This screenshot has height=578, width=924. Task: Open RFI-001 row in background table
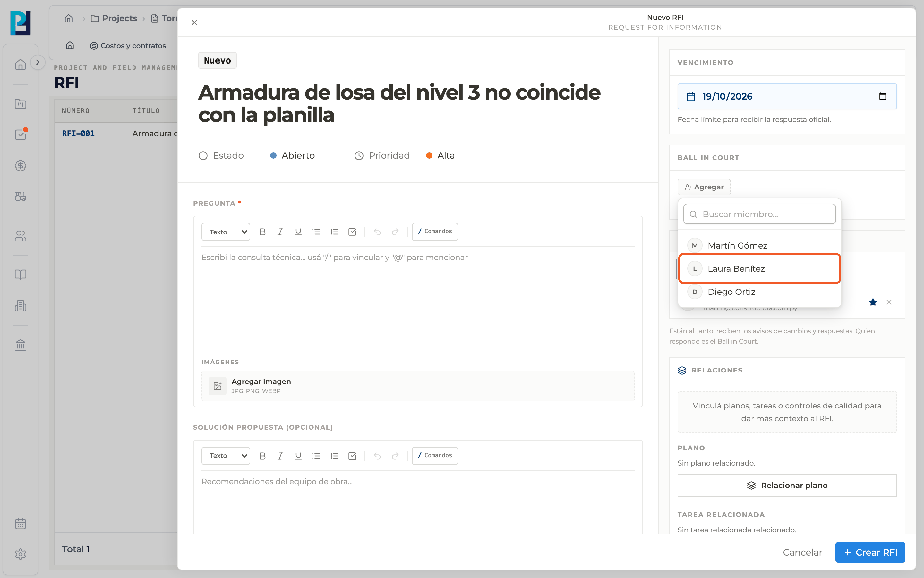pyautogui.click(x=116, y=133)
